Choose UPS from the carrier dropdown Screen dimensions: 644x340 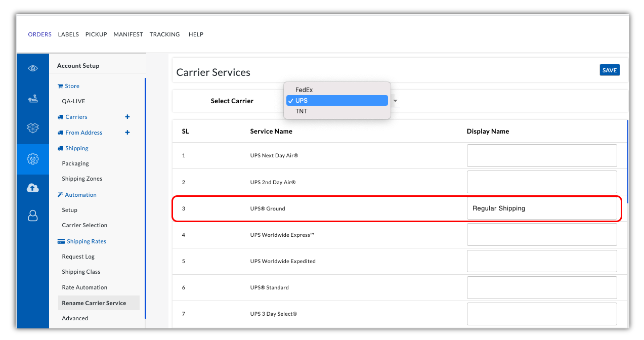(x=337, y=101)
